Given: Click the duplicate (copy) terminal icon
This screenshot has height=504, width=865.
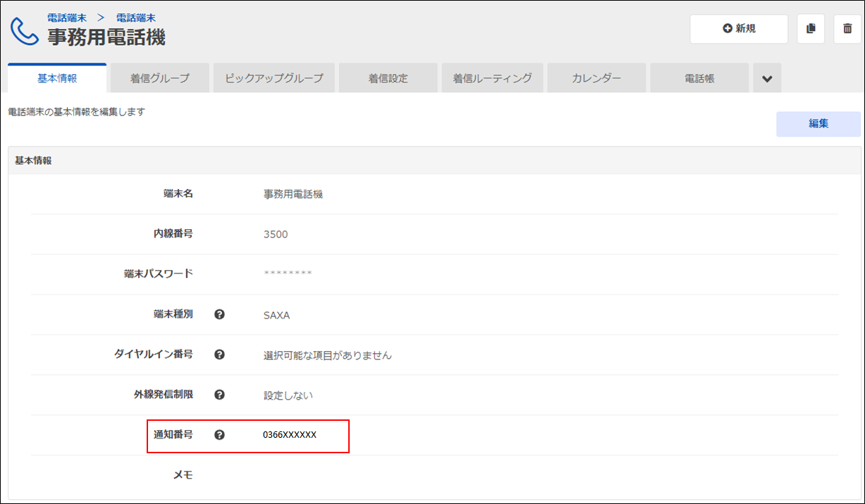Looking at the screenshot, I should point(811,29).
